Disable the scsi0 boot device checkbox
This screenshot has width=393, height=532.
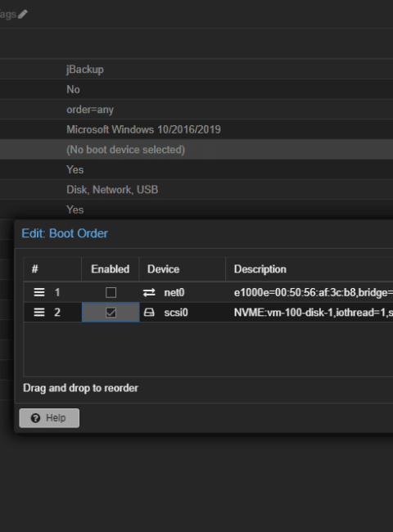[111, 313]
